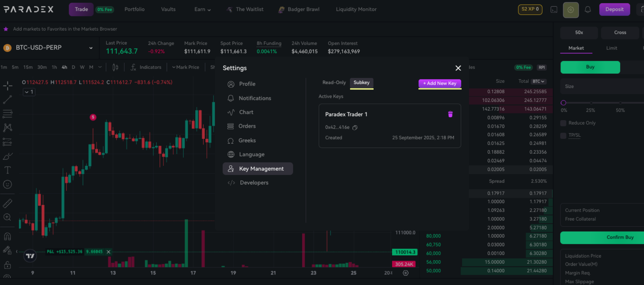Open the candlestick chart type icon

(115, 67)
